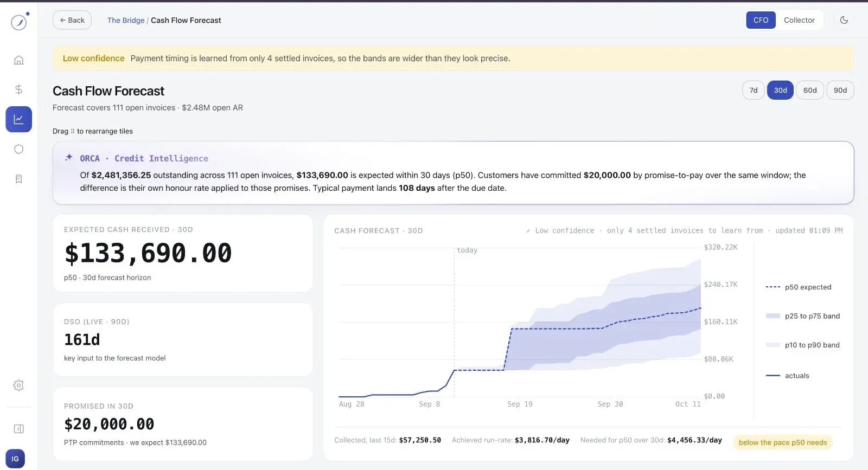The image size is (868, 470).
Task: Click the 'today' marker on the chart
Action: pyautogui.click(x=467, y=250)
